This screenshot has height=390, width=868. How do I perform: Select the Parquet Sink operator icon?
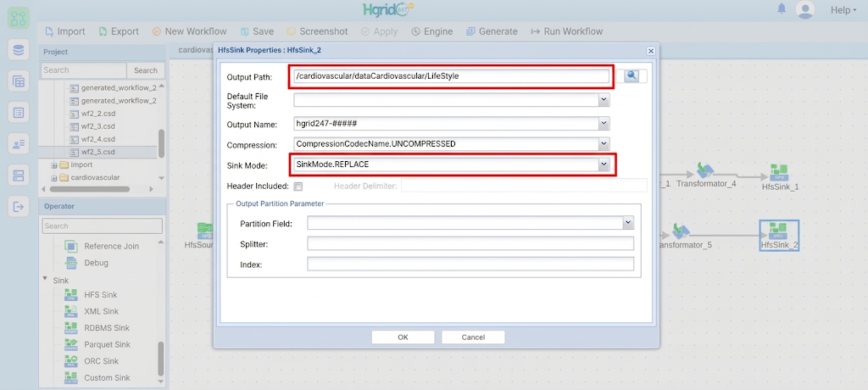tap(71, 344)
